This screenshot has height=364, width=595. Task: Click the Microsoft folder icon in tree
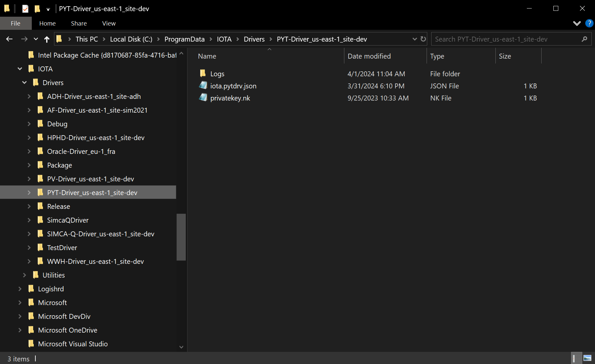click(31, 302)
